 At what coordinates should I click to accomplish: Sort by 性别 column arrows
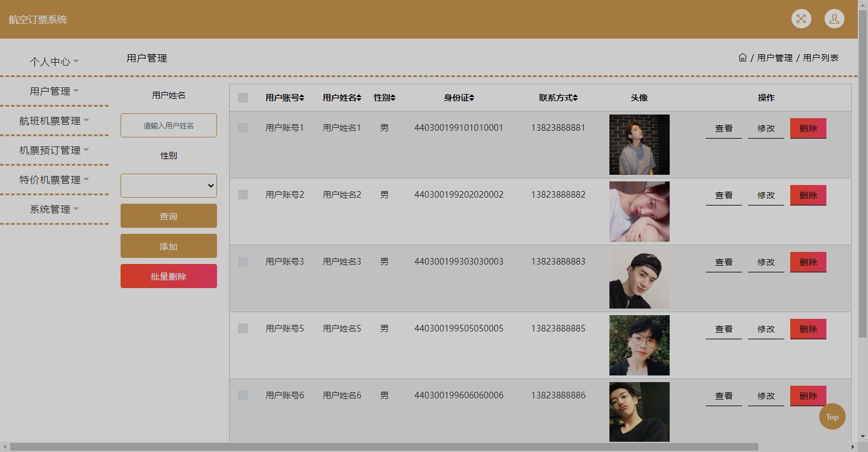click(x=392, y=98)
